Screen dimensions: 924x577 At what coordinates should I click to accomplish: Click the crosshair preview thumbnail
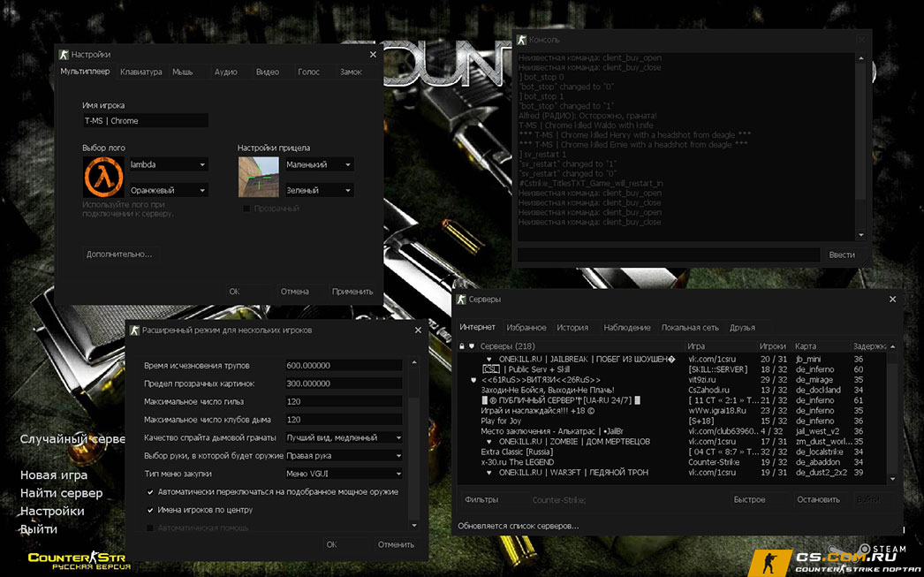tap(259, 177)
